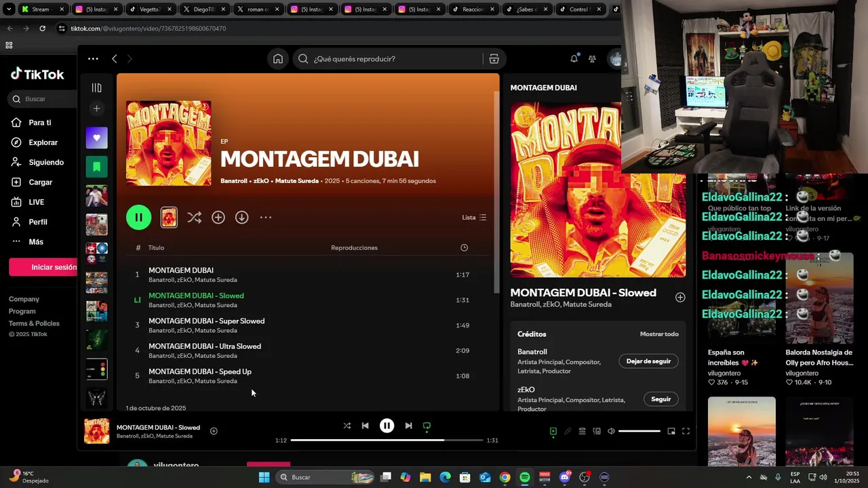Add current song via plus in bottom bar
This screenshot has width=868, height=488.
coord(214,431)
